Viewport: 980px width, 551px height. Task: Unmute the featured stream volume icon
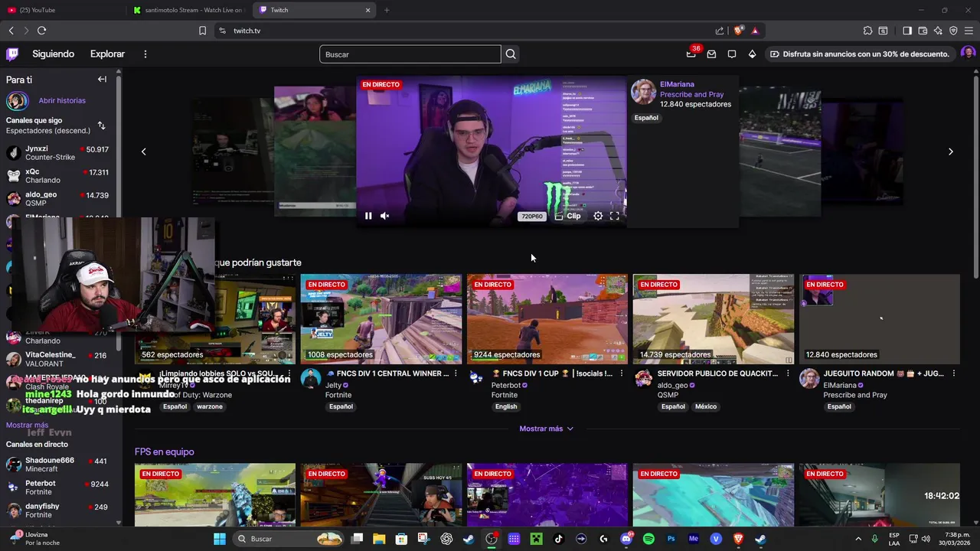tap(385, 216)
